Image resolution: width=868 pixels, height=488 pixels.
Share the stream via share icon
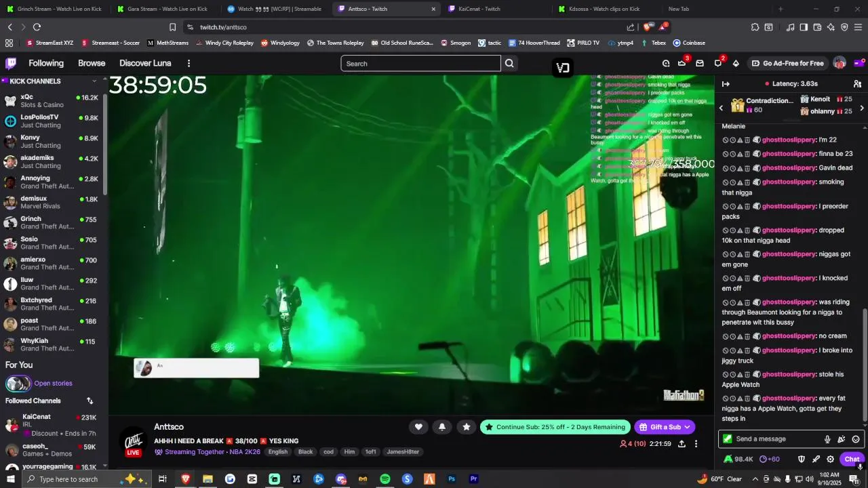(682, 444)
